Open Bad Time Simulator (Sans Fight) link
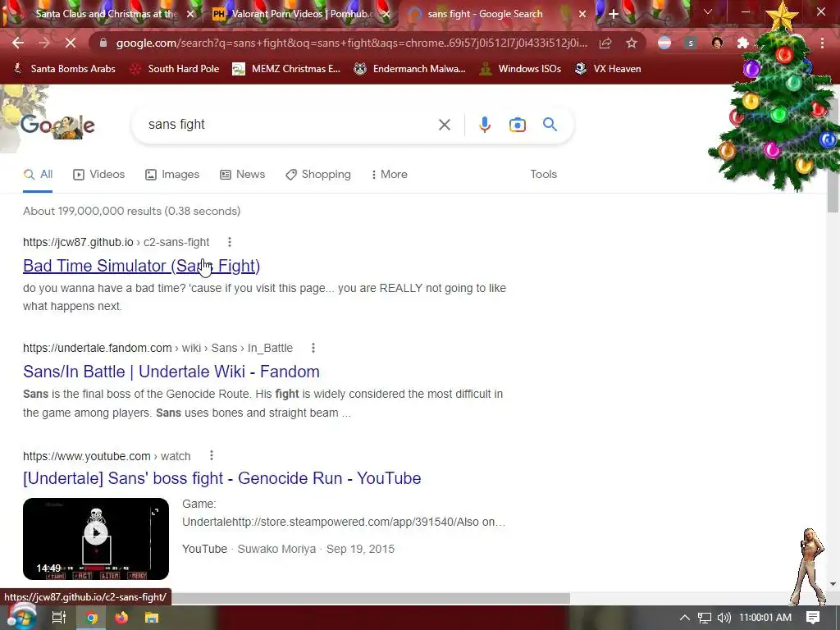The height and width of the screenshot is (630, 840). click(141, 266)
